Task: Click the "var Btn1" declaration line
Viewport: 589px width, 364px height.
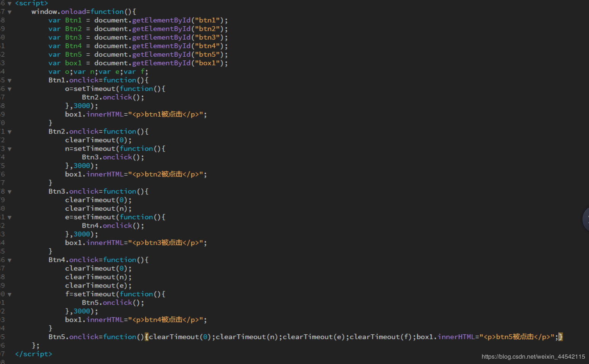Action: 138,20
